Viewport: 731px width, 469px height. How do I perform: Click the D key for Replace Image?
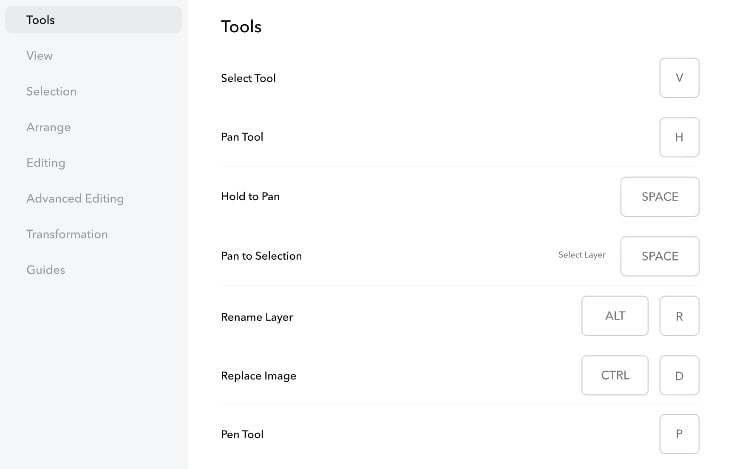(x=679, y=375)
